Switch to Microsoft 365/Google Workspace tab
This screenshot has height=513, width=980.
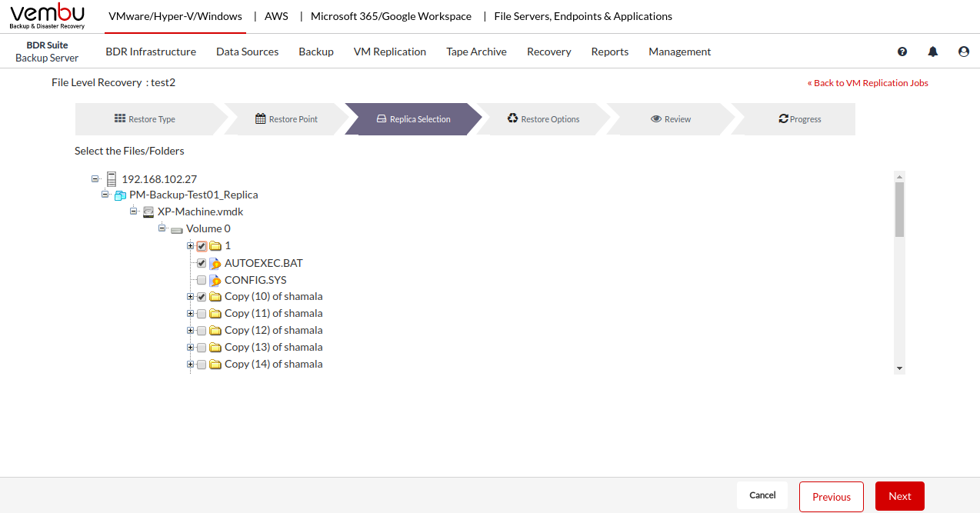click(x=391, y=16)
